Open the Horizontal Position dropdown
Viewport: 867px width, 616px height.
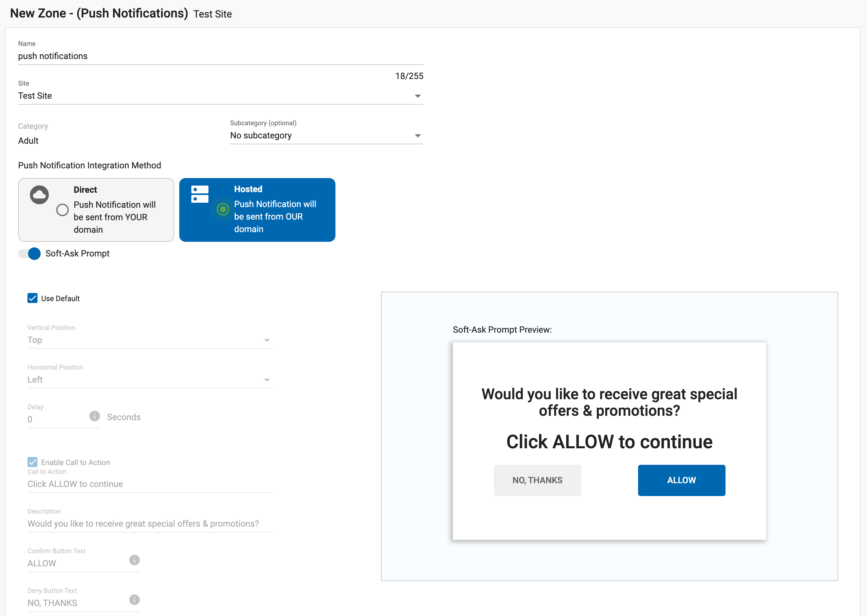tap(149, 380)
